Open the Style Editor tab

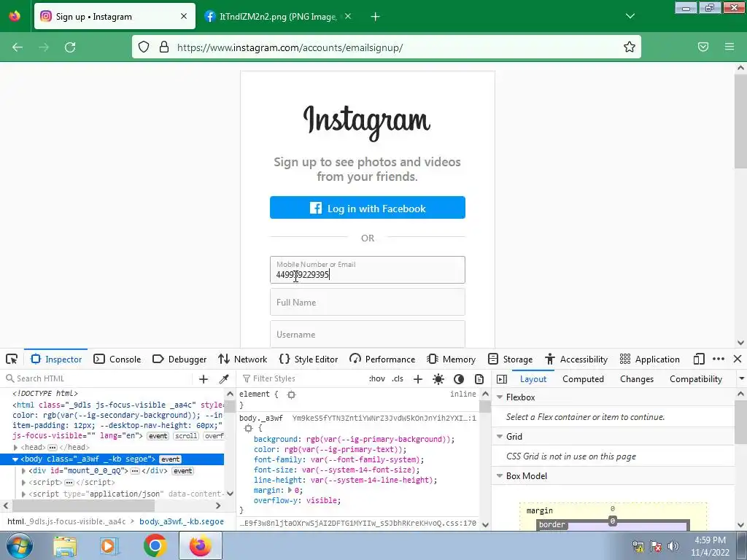[x=309, y=359]
